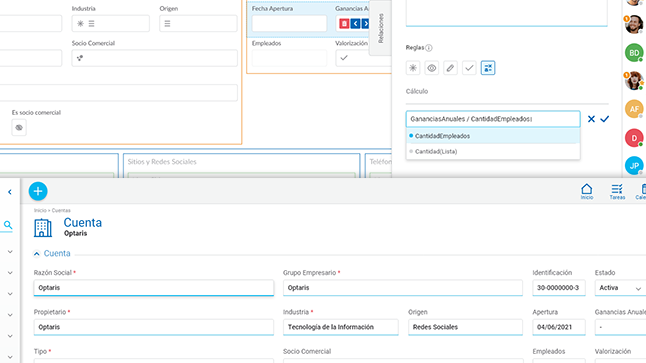Expand the first sidebar chevron below search
Image resolution: width=646 pixels, height=363 pixels.
pyautogui.click(x=10, y=252)
